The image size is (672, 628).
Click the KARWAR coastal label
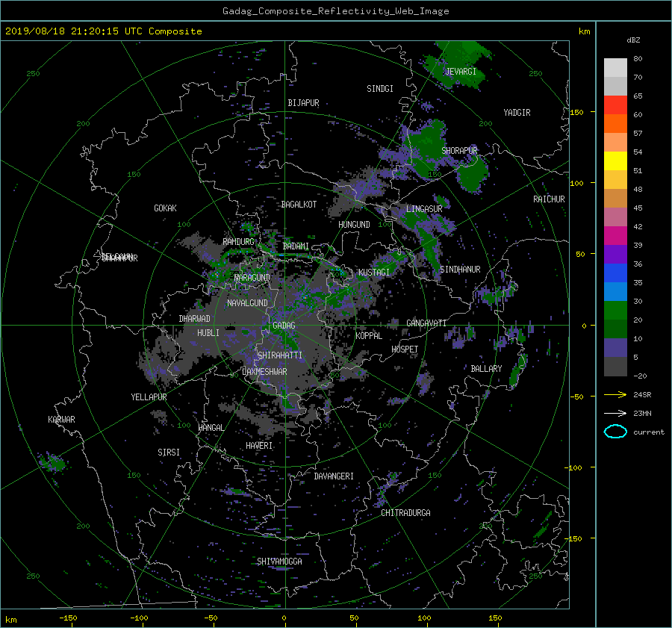(61, 420)
